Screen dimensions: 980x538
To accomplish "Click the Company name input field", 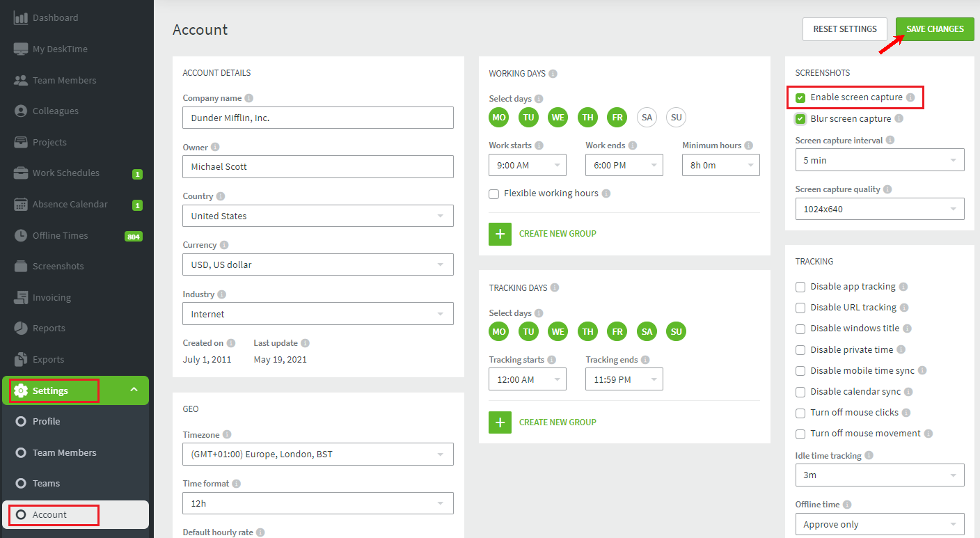I will [318, 118].
